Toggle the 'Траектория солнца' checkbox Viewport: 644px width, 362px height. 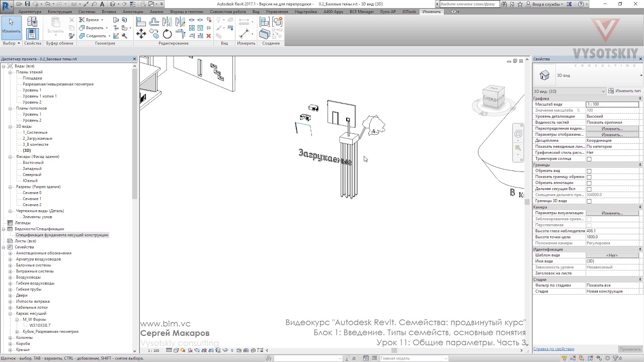tap(589, 159)
